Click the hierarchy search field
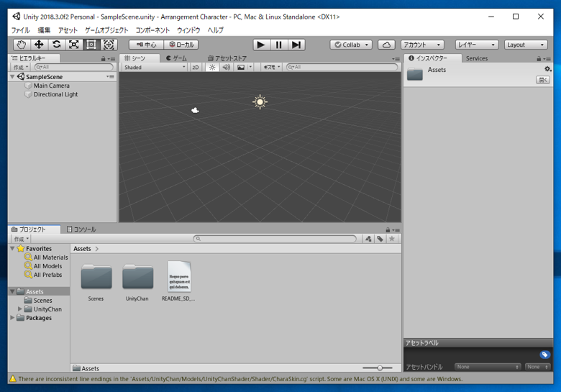This screenshot has height=392, width=561. point(73,67)
